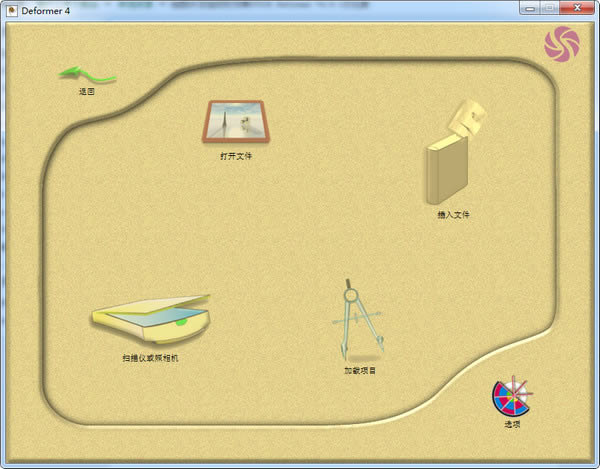Click the open lid of the scanner

coord(150,305)
